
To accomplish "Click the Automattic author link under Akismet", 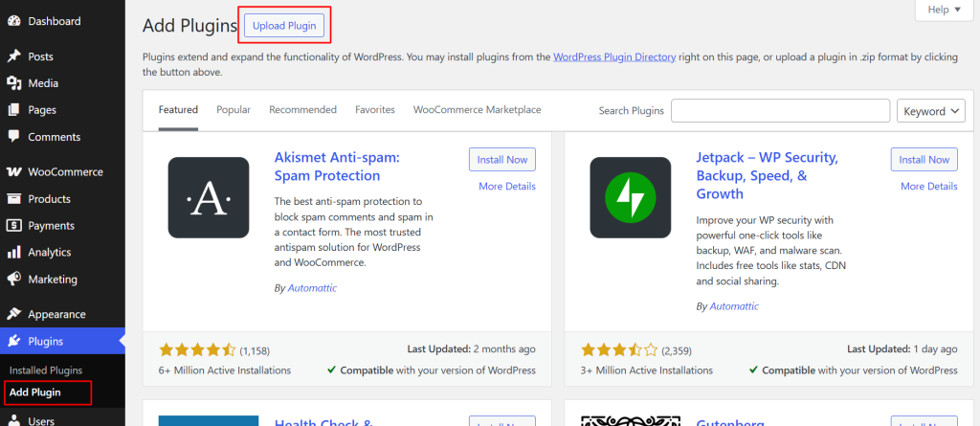I will click(312, 288).
